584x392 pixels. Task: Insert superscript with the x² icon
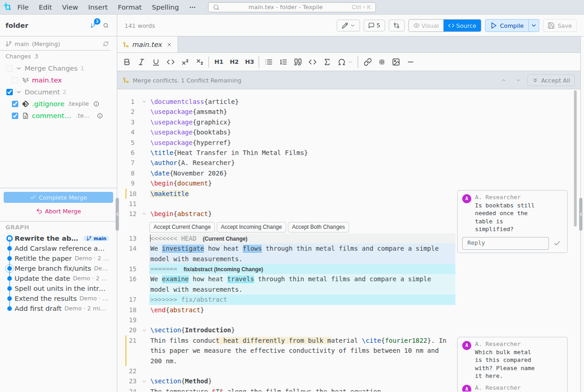point(185,62)
